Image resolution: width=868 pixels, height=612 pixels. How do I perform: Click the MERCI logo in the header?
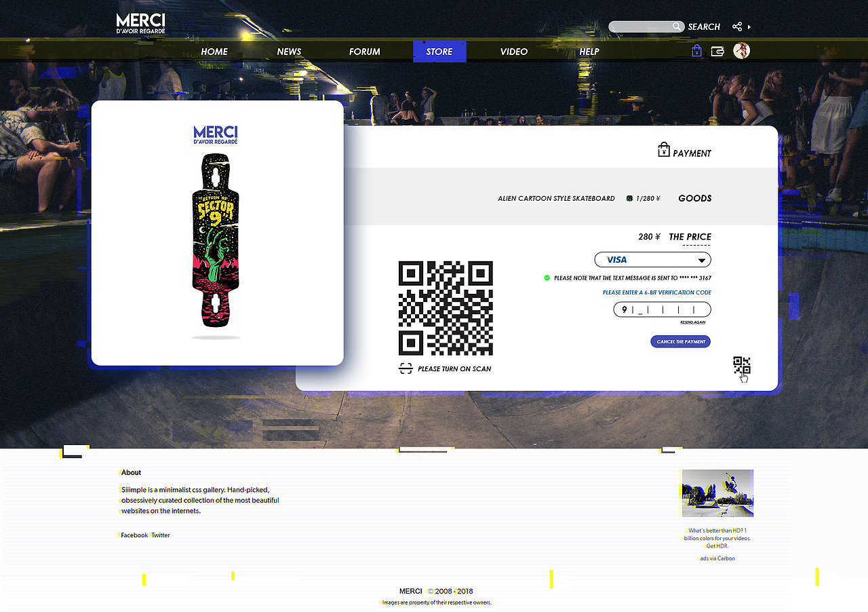(x=140, y=24)
